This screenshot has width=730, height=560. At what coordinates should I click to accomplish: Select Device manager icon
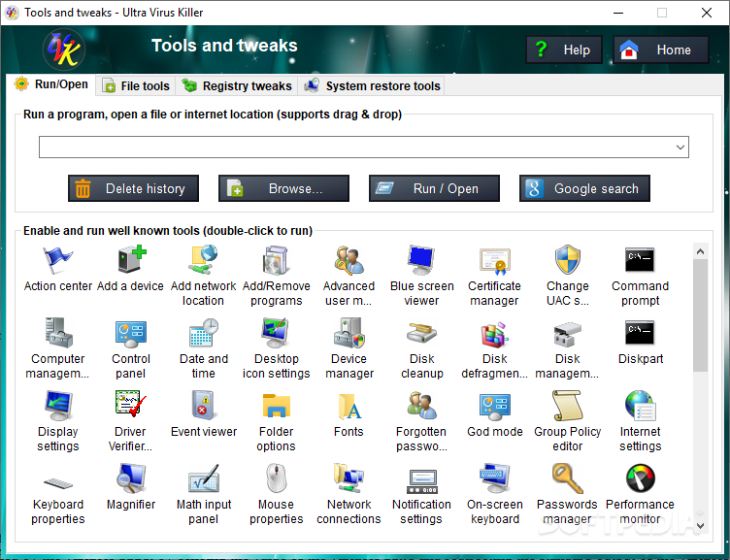click(x=348, y=332)
